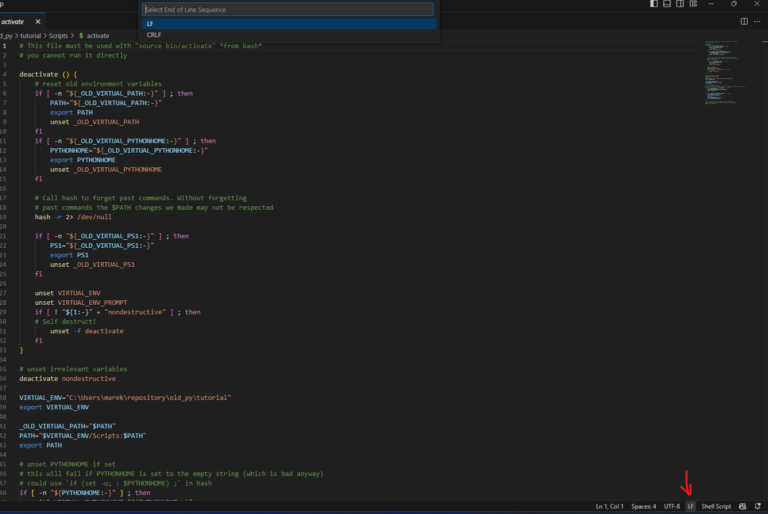Click the End of Line Sequence input
This screenshot has width=768, height=514.
click(289, 10)
